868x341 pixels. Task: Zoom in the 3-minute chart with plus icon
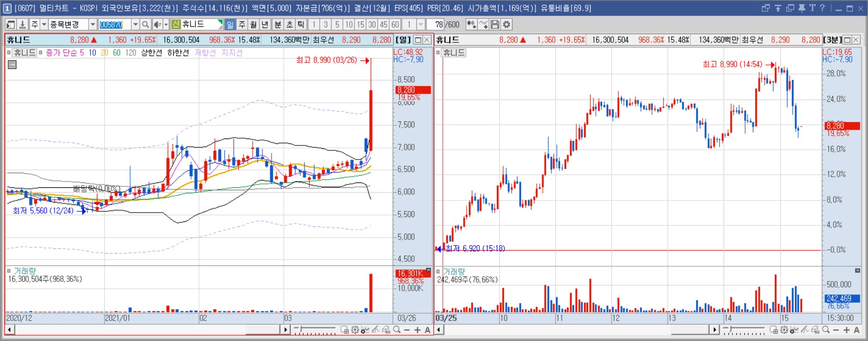click(x=847, y=330)
